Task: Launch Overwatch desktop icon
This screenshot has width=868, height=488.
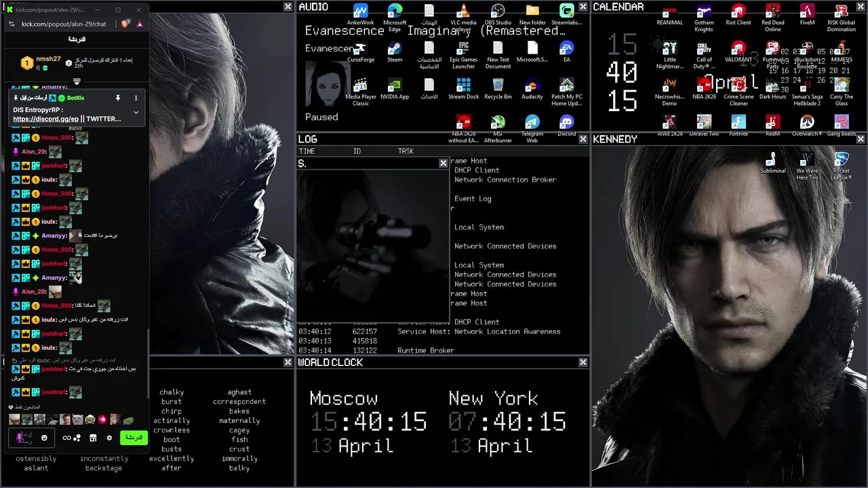Action: tap(807, 126)
